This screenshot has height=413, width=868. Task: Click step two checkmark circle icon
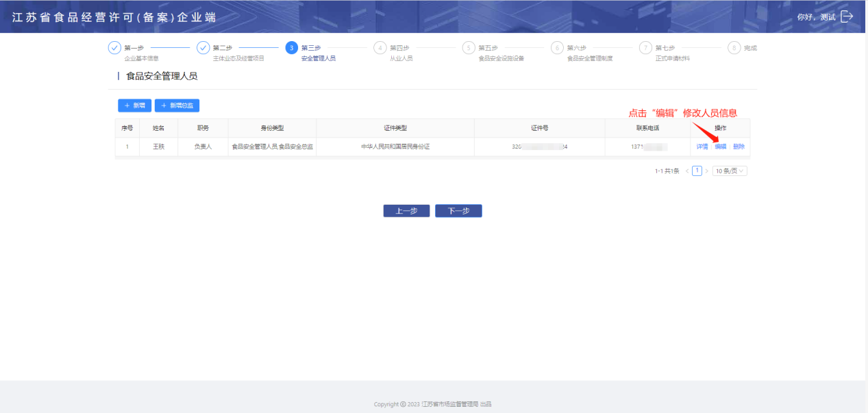point(203,48)
